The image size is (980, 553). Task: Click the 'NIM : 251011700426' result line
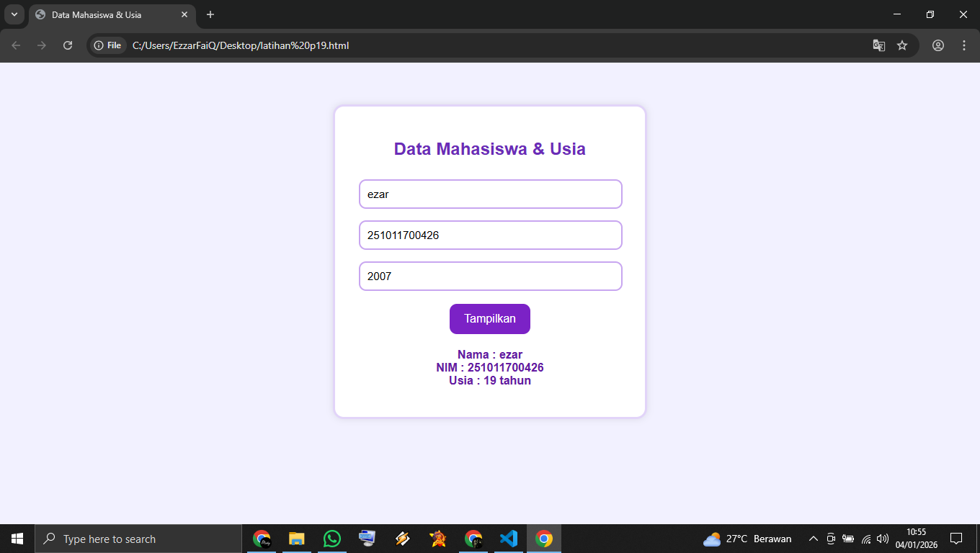click(490, 367)
